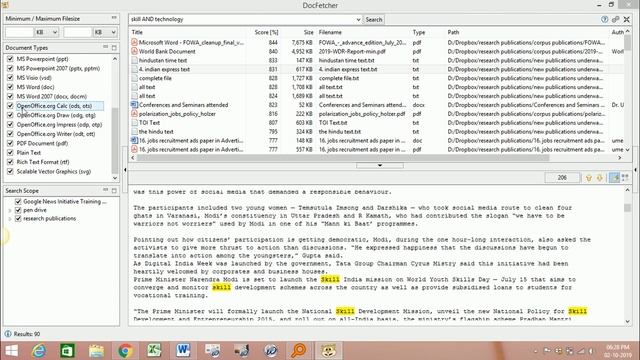The height and width of the screenshot is (360, 640).
Task: Uncheck Rich Text Format (rtf)
Action: (x=10, y=162)
